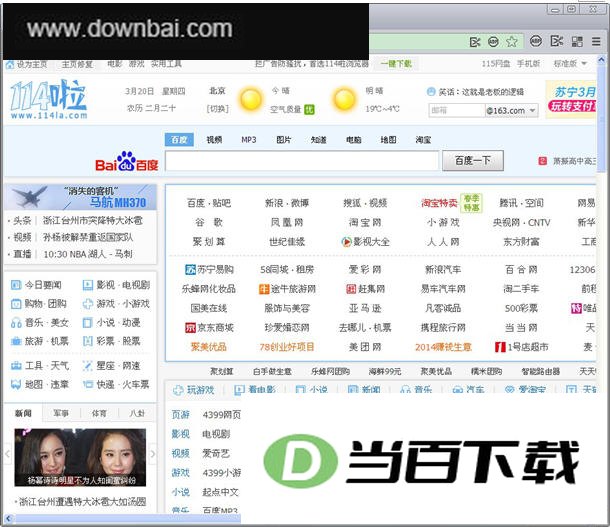Switch to the 体育 news tab
This screenshot has width=610, height=527.
(x=99, y=413)
